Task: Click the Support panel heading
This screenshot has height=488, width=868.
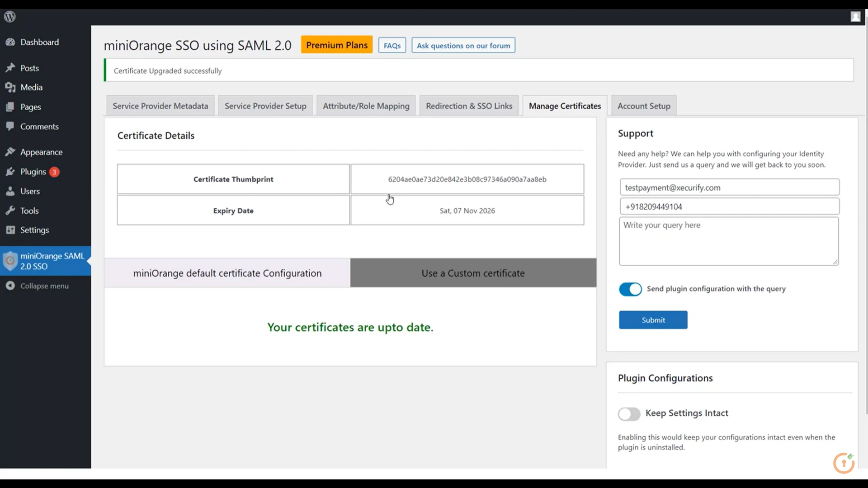Action: coord(635,133)
